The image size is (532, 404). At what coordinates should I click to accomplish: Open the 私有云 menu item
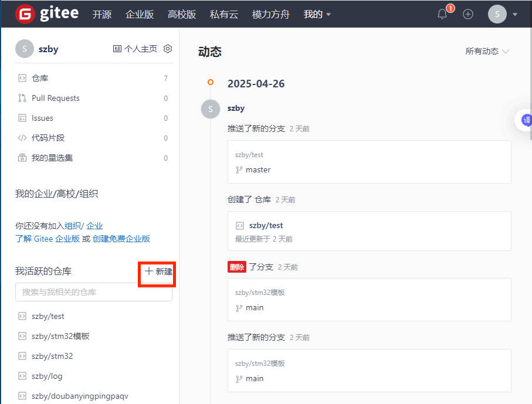[x=224, y=14]
